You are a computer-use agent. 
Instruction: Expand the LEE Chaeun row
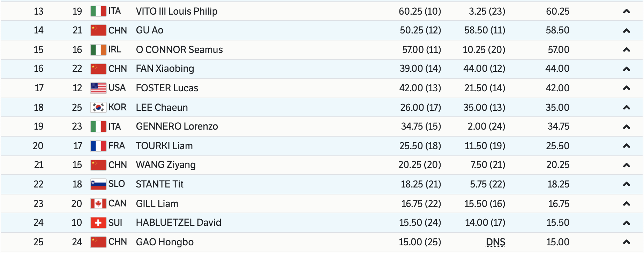tap(626, 107)
